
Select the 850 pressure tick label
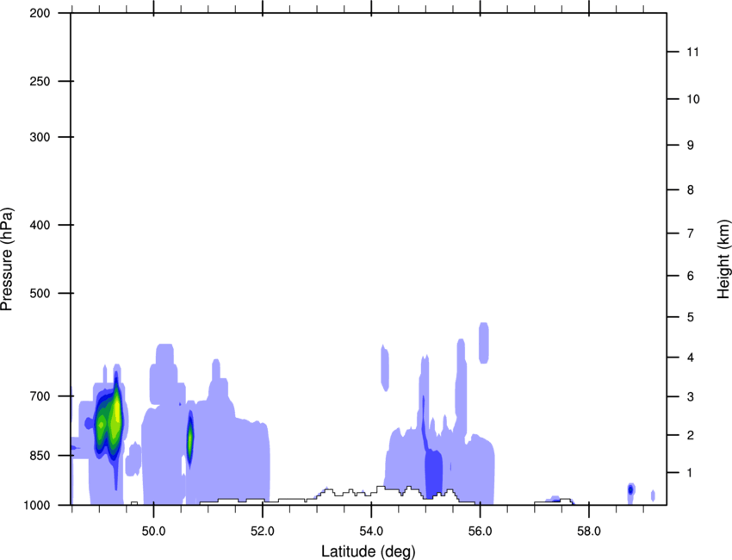coord(40,456)
